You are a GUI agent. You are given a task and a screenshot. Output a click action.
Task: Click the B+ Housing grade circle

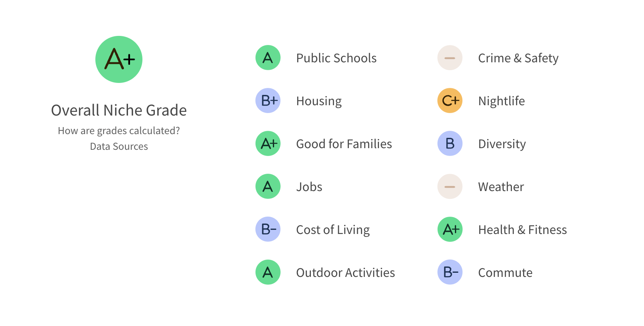click(x=268, y=101)
